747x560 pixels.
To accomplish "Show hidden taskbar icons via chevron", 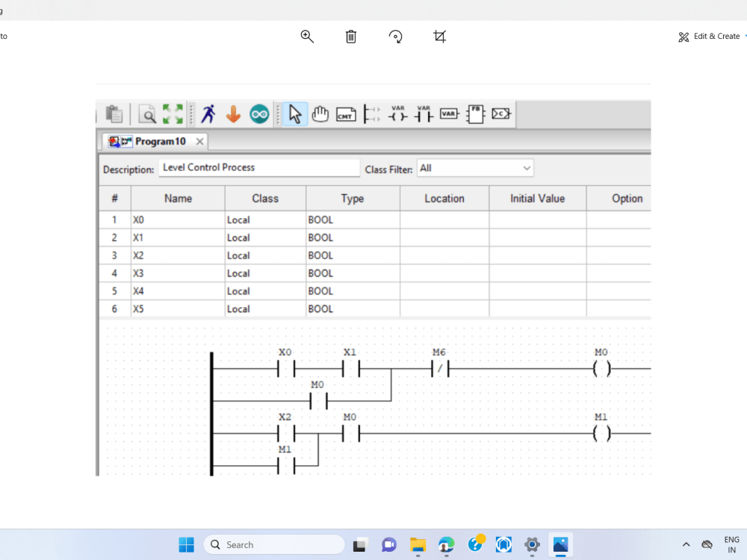I will (686, 544).
